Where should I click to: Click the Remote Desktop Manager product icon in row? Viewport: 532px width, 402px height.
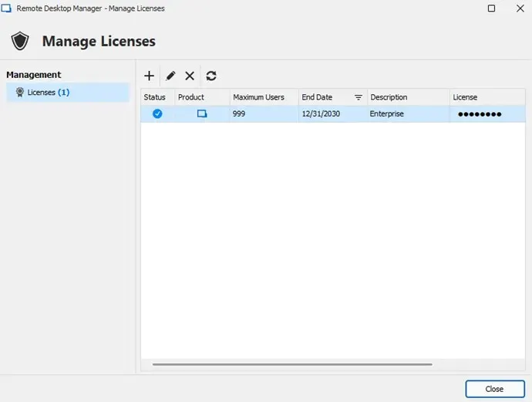point(202,113)
